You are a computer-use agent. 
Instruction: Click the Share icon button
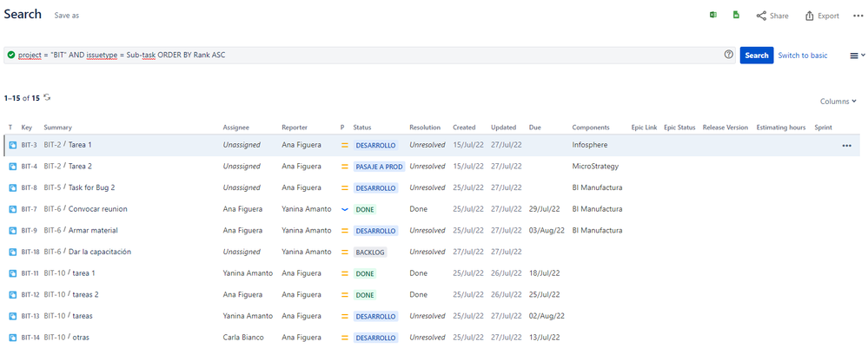pos(772,16)
